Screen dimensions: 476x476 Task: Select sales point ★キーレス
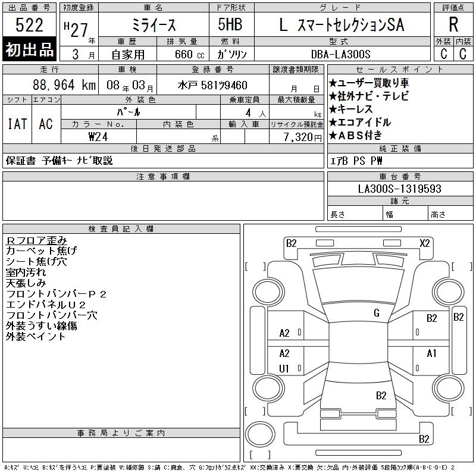pyautogui.click(x=351, y=109)
